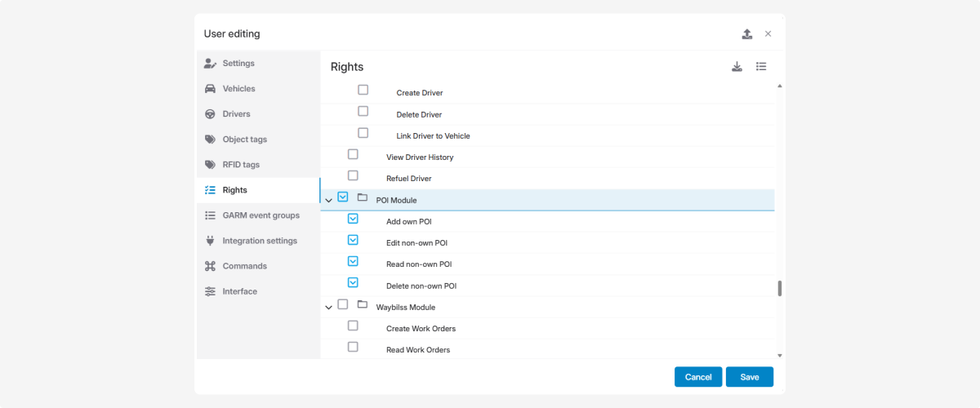980x408 pixels.
Task: Switch to GARM event groups tab
Action: (261, 215)
